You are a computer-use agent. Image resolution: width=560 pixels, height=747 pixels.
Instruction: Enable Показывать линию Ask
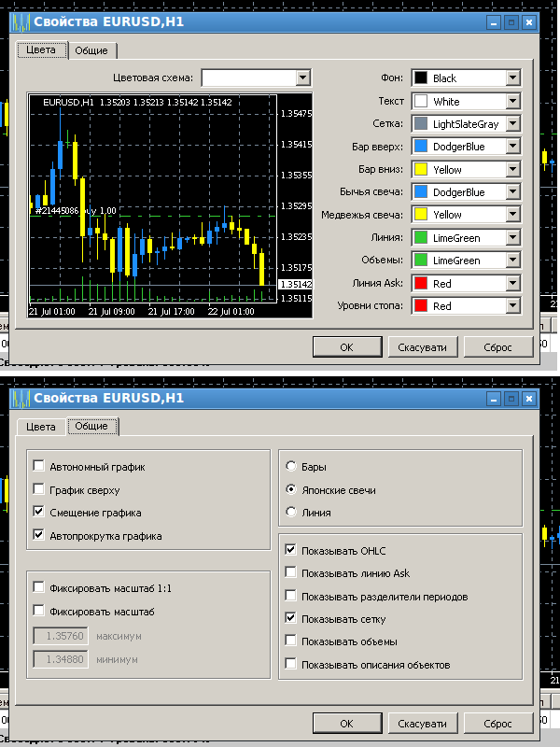[290, 572]
